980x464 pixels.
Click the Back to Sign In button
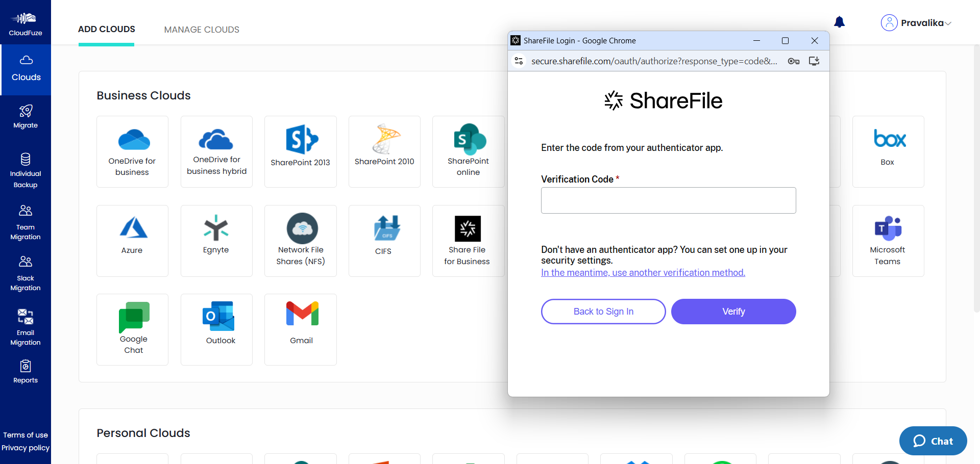click(603, 312)
